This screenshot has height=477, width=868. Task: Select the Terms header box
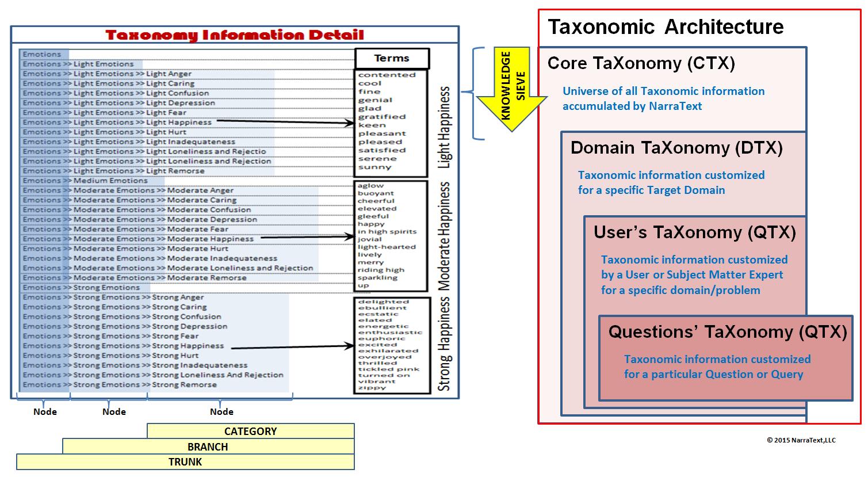392,58
